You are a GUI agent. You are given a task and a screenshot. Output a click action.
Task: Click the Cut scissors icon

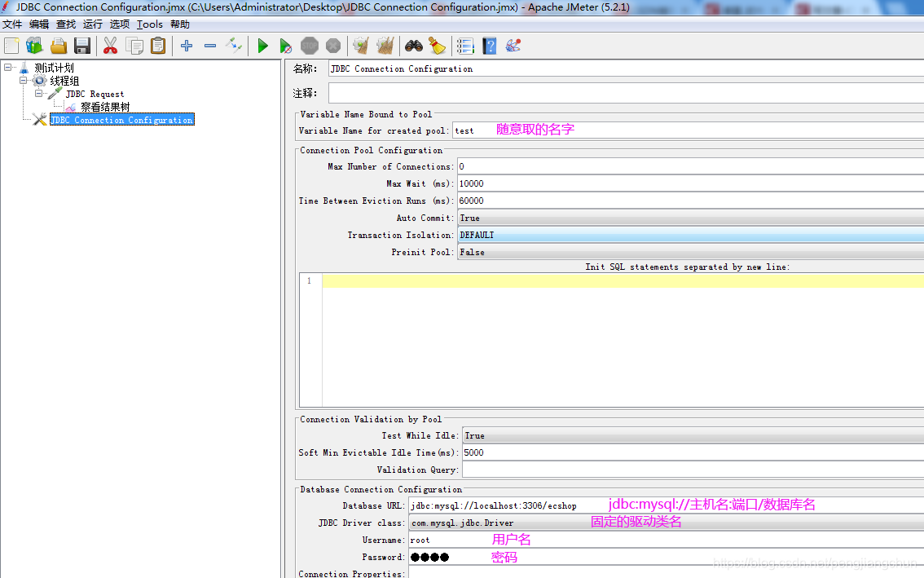pyautogui.click(x=110, y=46)
